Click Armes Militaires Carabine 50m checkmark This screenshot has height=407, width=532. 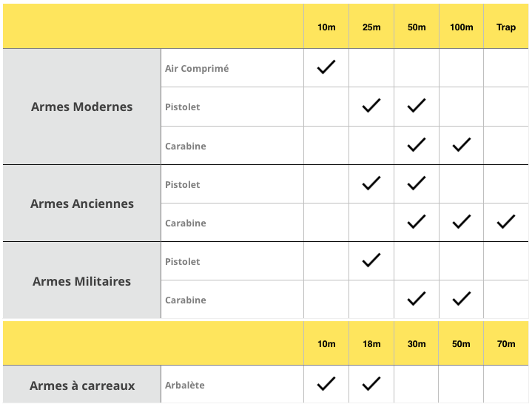(417, 299)
